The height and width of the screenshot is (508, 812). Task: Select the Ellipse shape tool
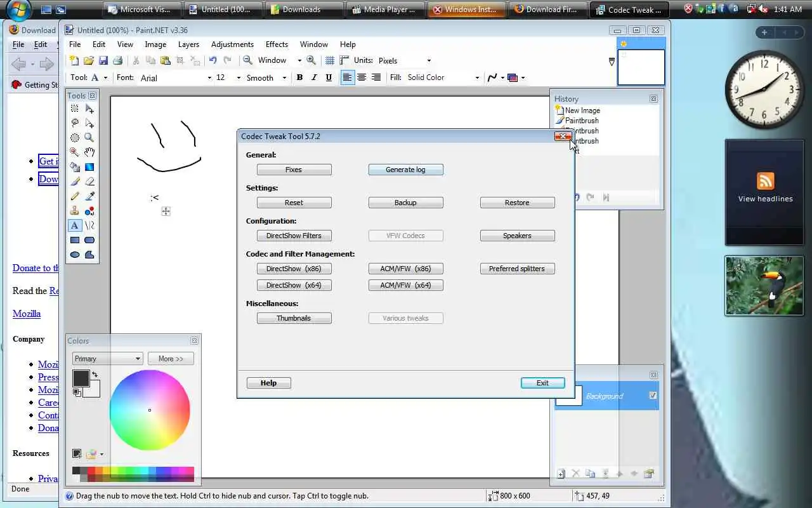tap(75, 255)
